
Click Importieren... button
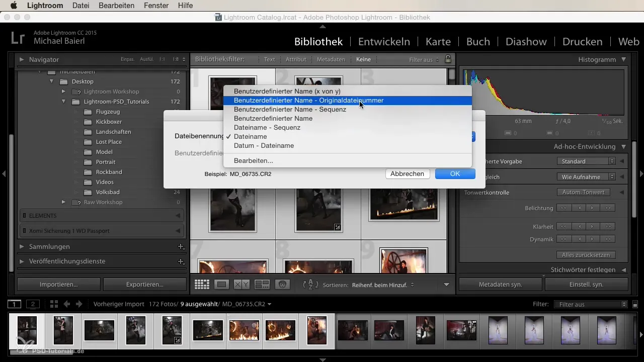(x=59, y=284)
